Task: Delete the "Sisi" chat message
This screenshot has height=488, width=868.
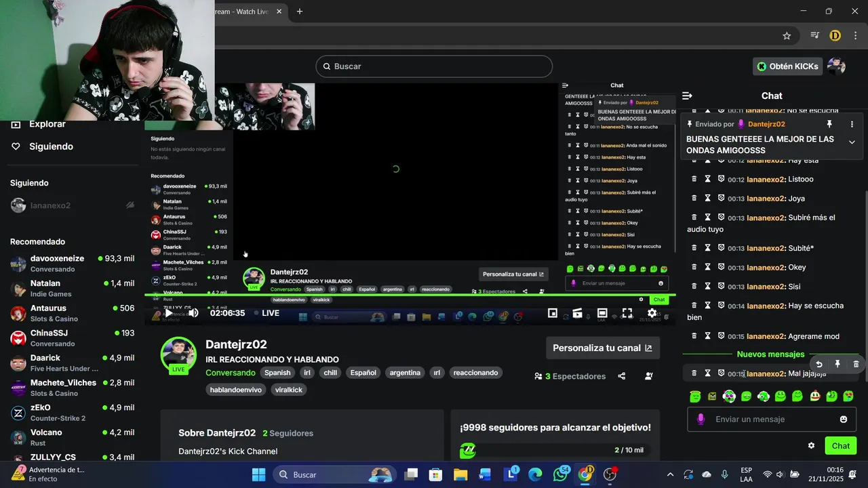Action: [694, 286]
